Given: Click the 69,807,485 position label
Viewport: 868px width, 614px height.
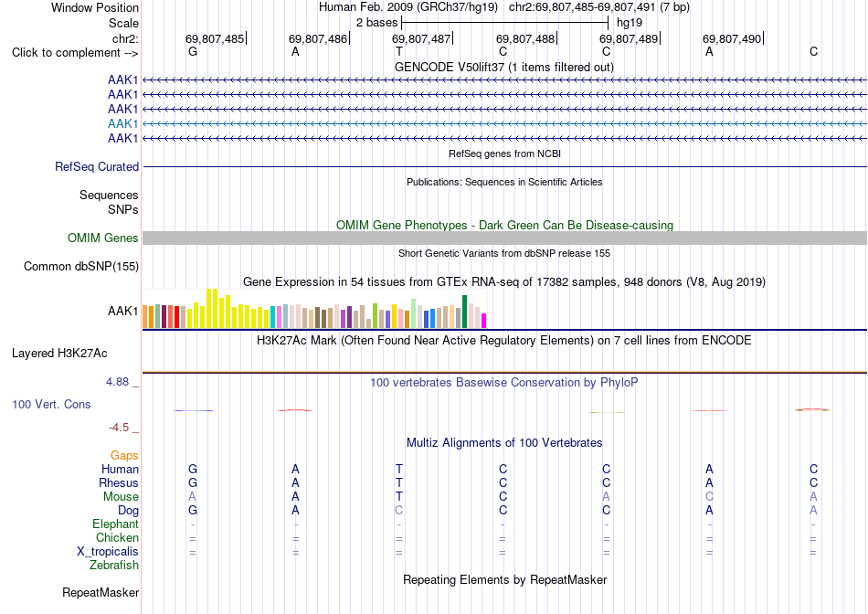Looking at the screenshot, I should 215,38.
